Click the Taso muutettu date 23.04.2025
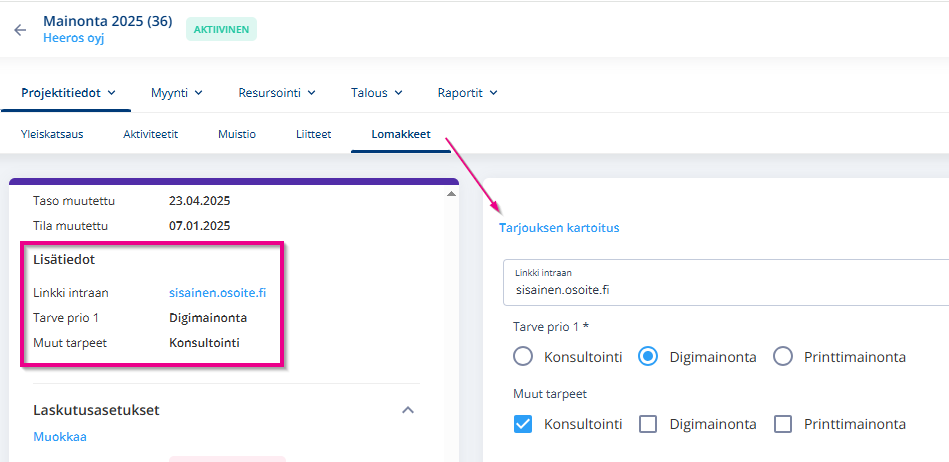Screen dimensions: 949x462 [x=200, y=200]
